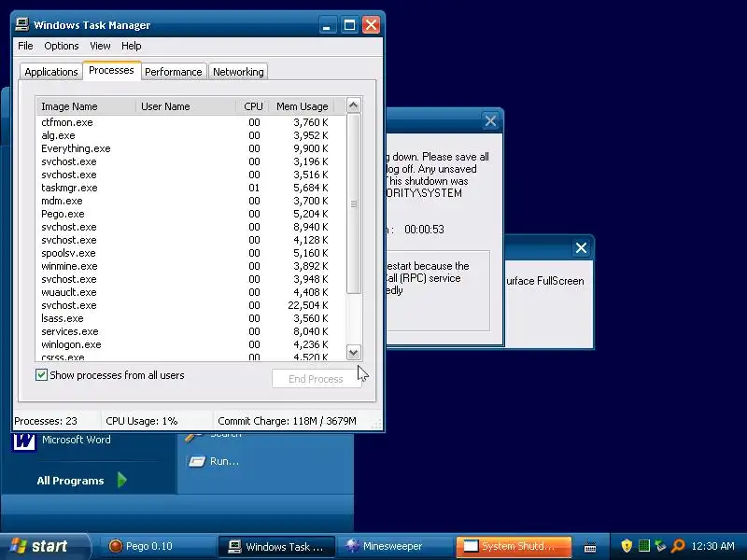Open the Help menu
Image resolution: width=747 pixels, height=560 pixels.
pyautogui.click(x=131, y=46)
